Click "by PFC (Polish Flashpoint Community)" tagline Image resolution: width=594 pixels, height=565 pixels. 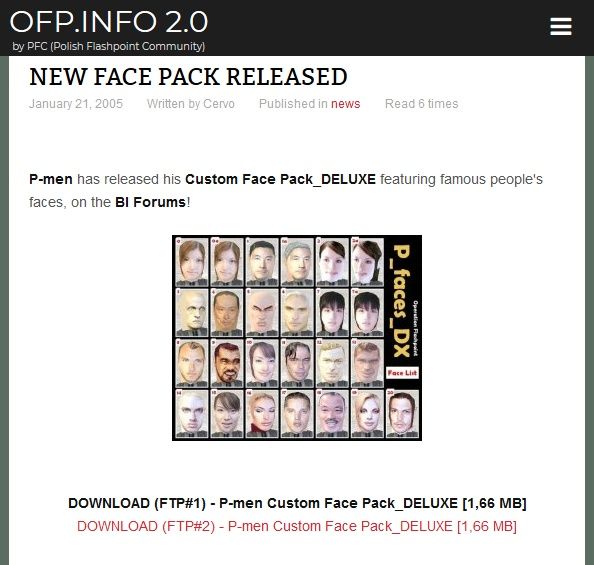pos(109,46)
